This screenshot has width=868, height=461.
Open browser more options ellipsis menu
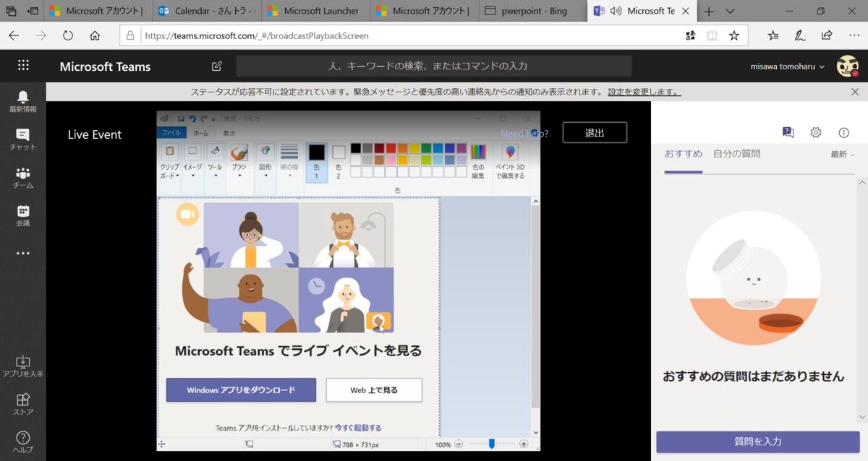point(854,35)
